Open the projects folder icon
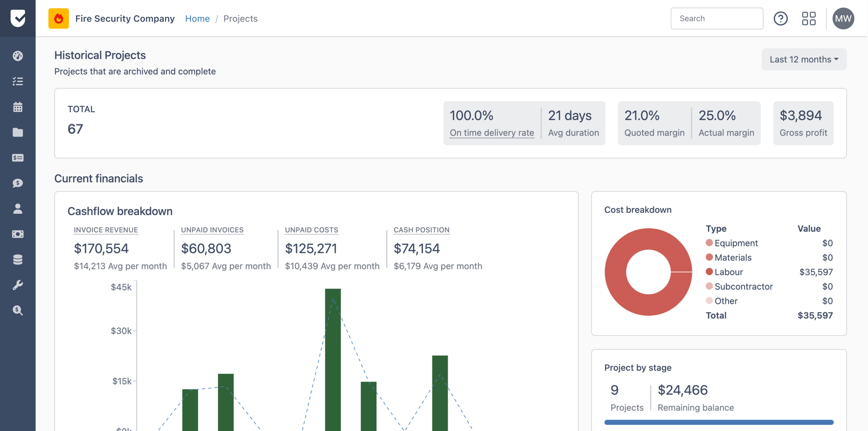Screen dimensions: 868x431 (17, 132)
